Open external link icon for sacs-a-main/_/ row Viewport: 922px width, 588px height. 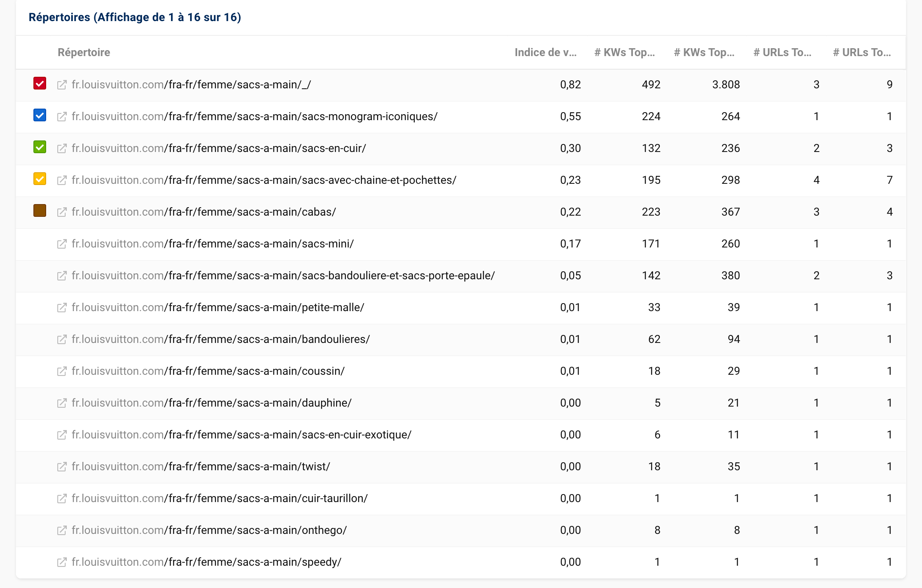62,85
